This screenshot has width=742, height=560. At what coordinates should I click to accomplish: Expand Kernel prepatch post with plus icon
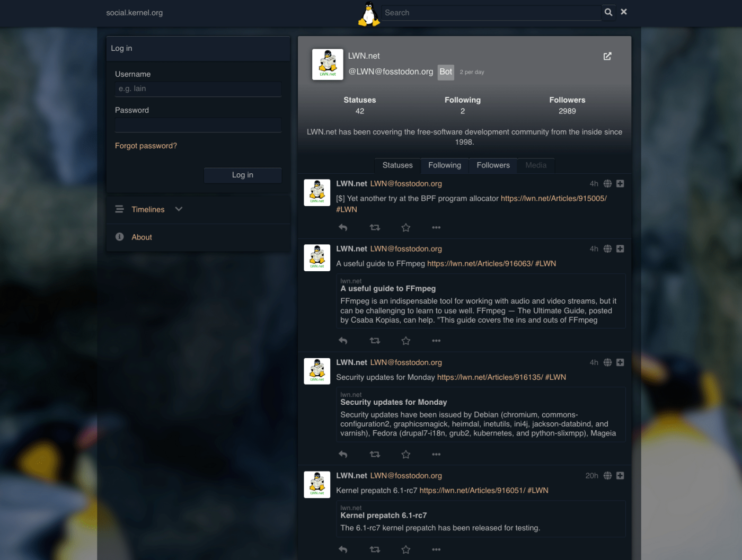click(620, 476)
